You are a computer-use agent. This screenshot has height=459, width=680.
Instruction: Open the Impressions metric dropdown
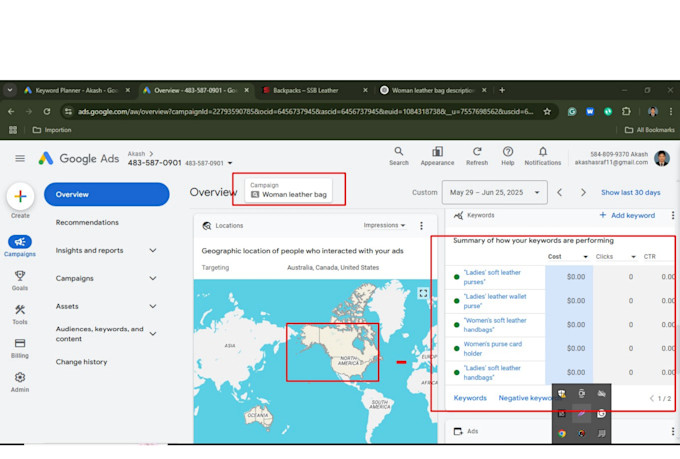(384, 225)
